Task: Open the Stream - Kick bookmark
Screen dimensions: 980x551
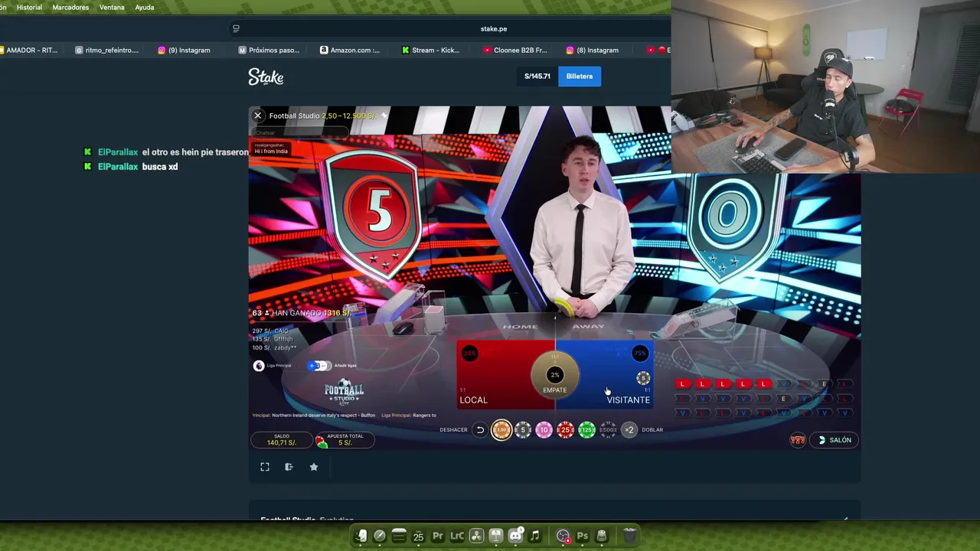Action: point(430,50)
